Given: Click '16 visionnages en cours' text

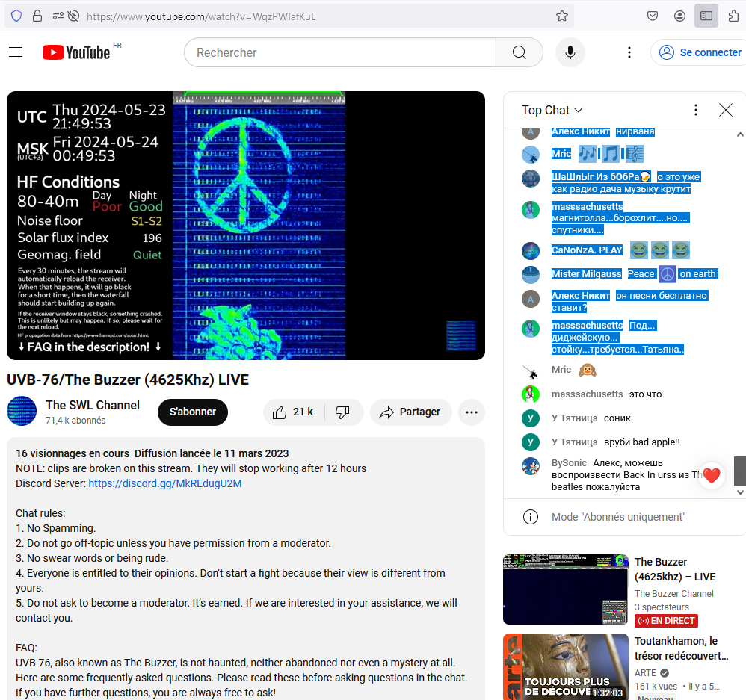Looking at the screenshot, I should [73, 453].
